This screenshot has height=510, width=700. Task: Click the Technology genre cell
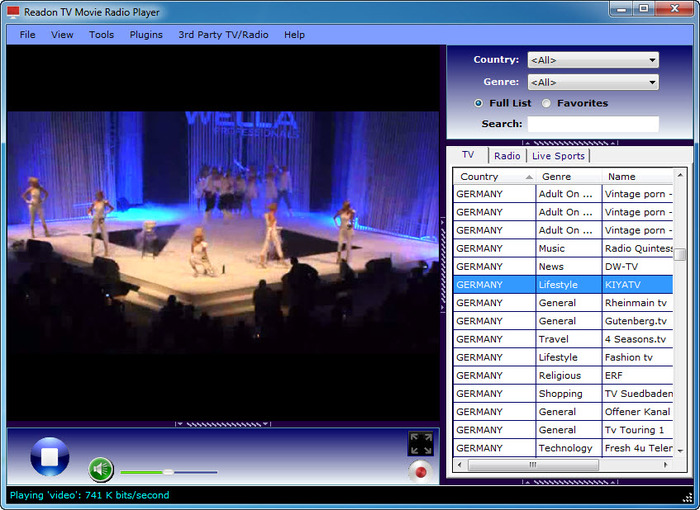click(x=568, y=448)
